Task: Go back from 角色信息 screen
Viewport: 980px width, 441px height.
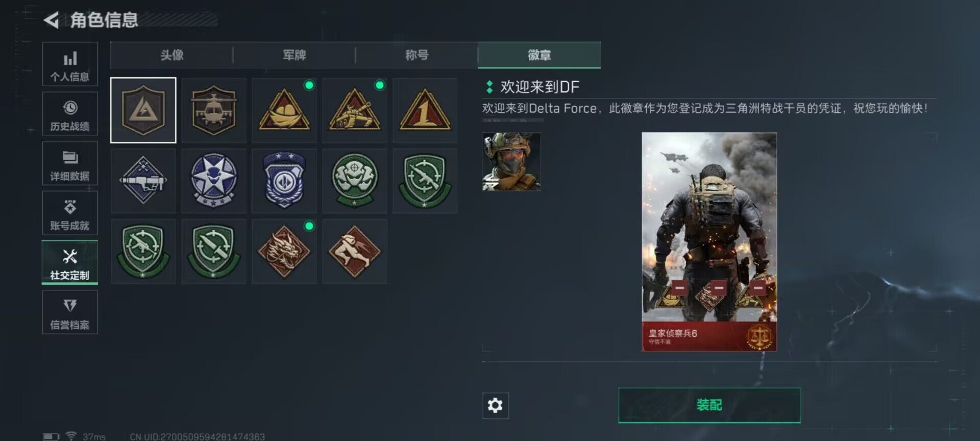Action: click(x=51, y=20)
